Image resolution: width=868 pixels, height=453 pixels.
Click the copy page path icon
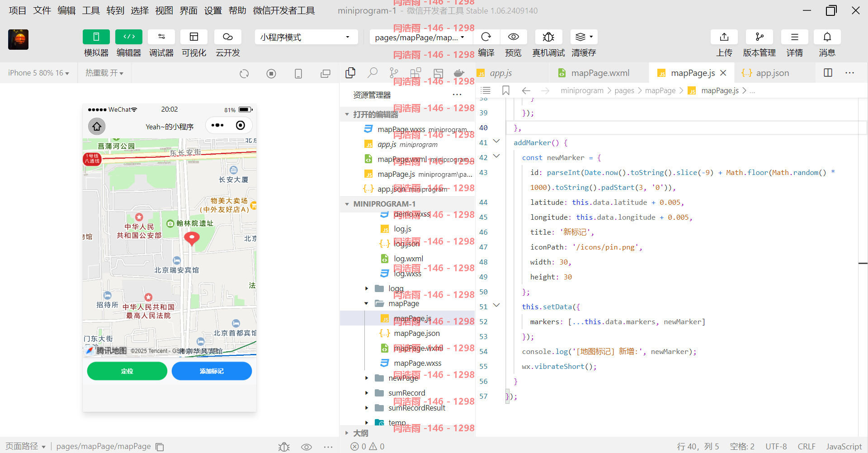160,447
